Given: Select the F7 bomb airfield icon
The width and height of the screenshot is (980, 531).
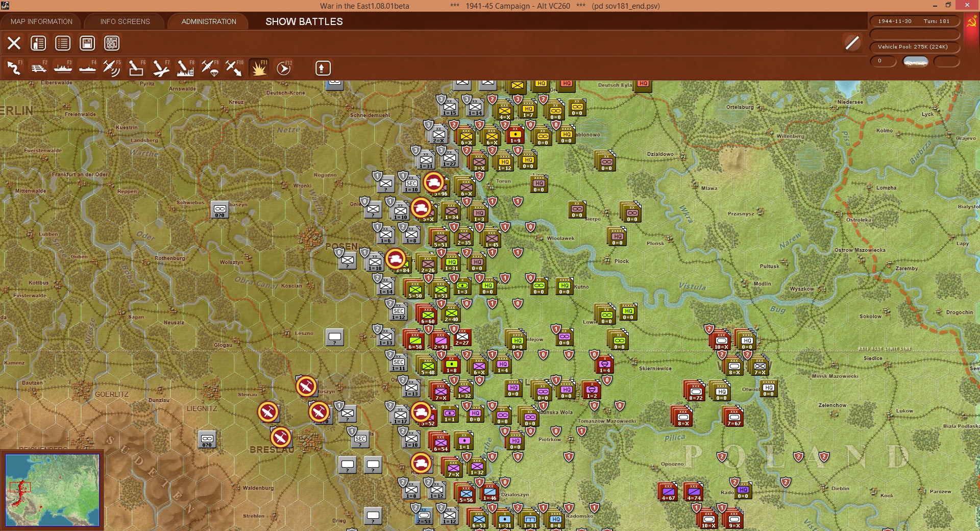Looking at the screenshot, I should (x=161, y=68).
